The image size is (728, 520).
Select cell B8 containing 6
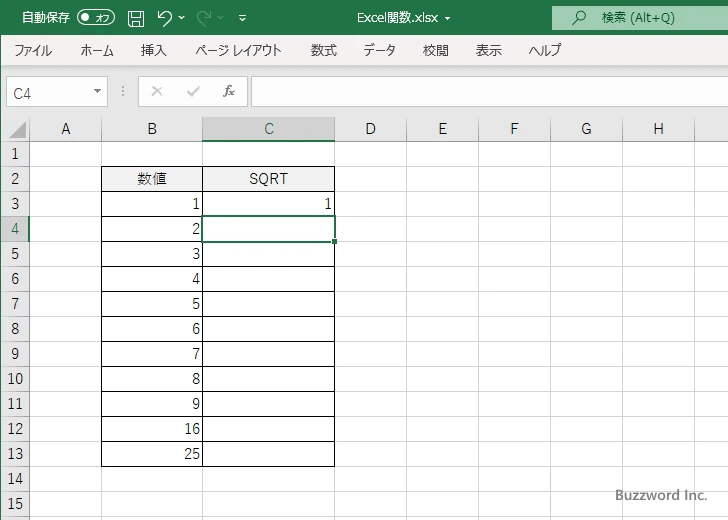click(152, 329)
